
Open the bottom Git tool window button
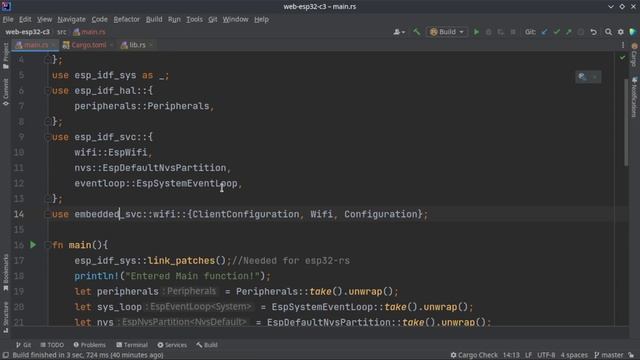pos(23,345)
